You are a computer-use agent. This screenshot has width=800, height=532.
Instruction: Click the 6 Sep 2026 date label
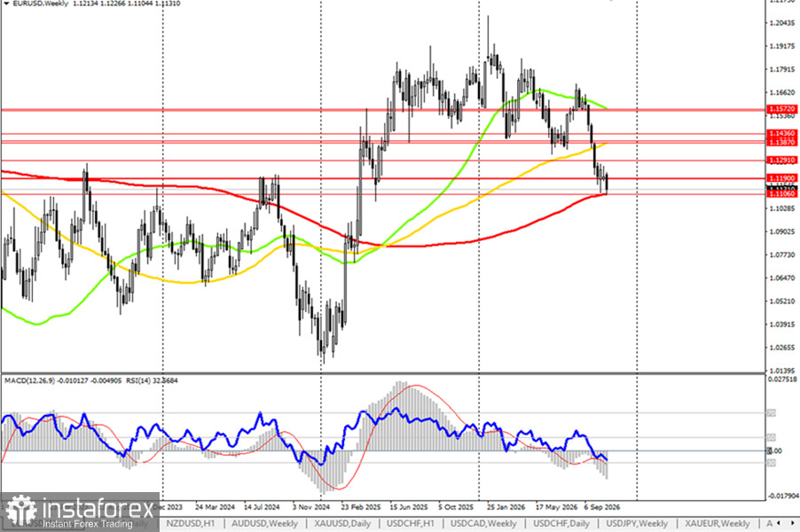602,507
